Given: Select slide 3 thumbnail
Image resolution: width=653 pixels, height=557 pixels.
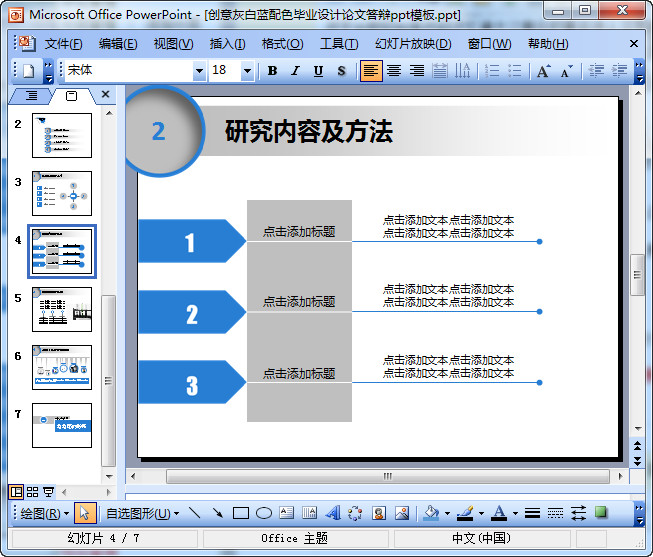Looking at the screenshot, I should click(x=62, y=193).
